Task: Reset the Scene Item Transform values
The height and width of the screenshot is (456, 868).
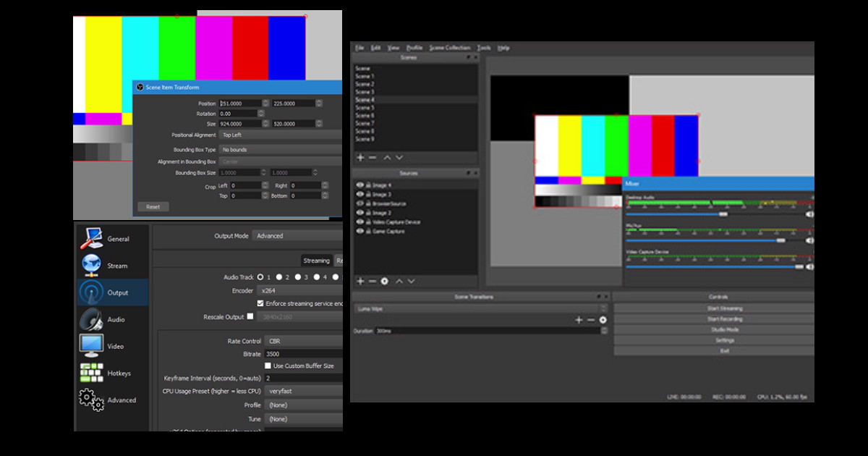Action: [153, 206]
